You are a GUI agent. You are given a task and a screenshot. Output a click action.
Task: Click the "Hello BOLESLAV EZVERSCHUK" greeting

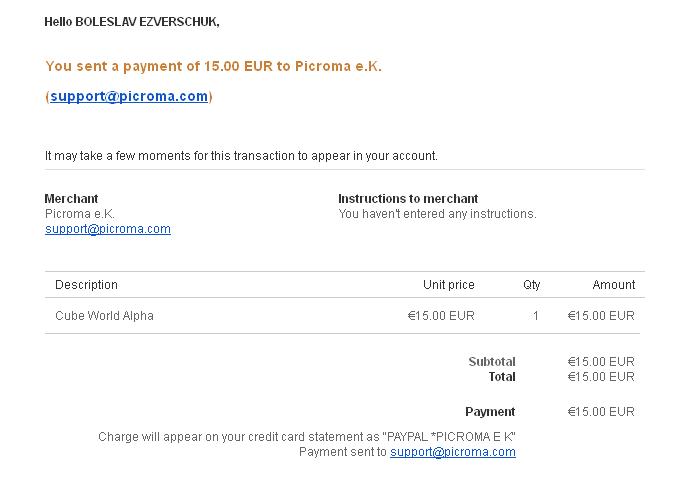[x=132, y=22]
